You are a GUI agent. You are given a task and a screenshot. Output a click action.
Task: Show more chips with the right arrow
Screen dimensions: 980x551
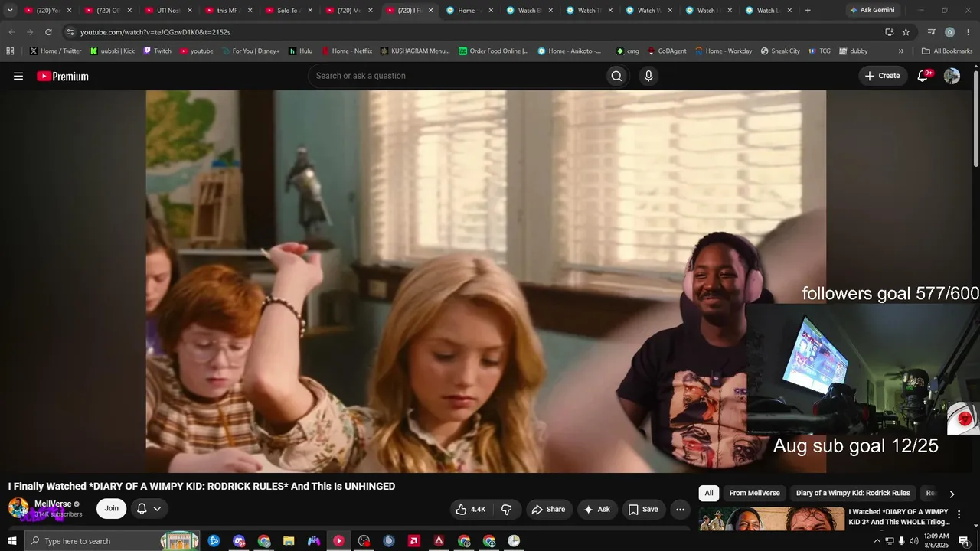click(952, 494)
